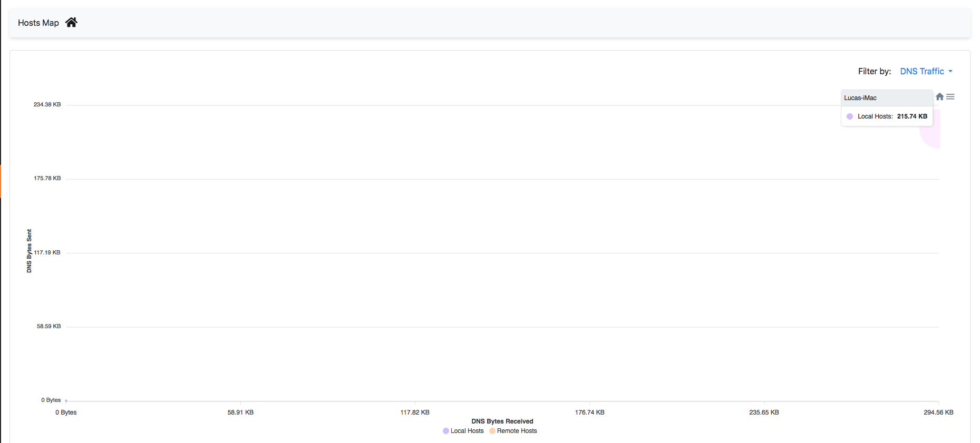Open the DNS Traffic filter dropdown

(x=926, y=71)
